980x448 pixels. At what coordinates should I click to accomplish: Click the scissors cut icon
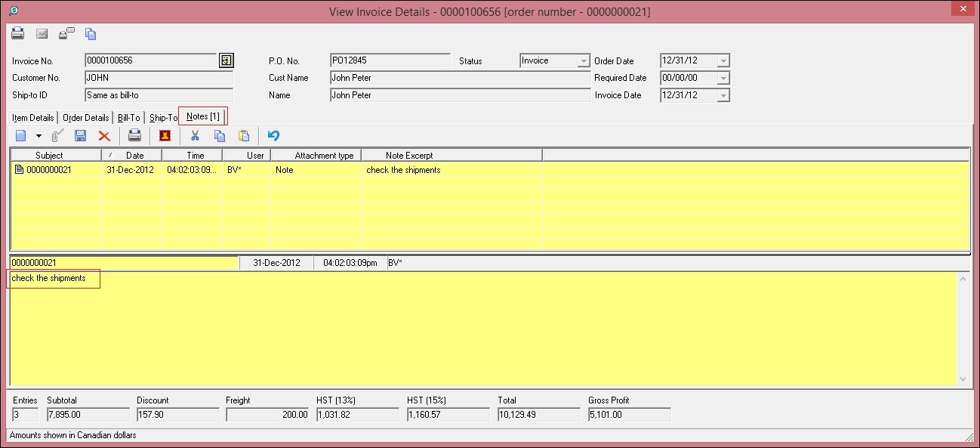(195, 136)
